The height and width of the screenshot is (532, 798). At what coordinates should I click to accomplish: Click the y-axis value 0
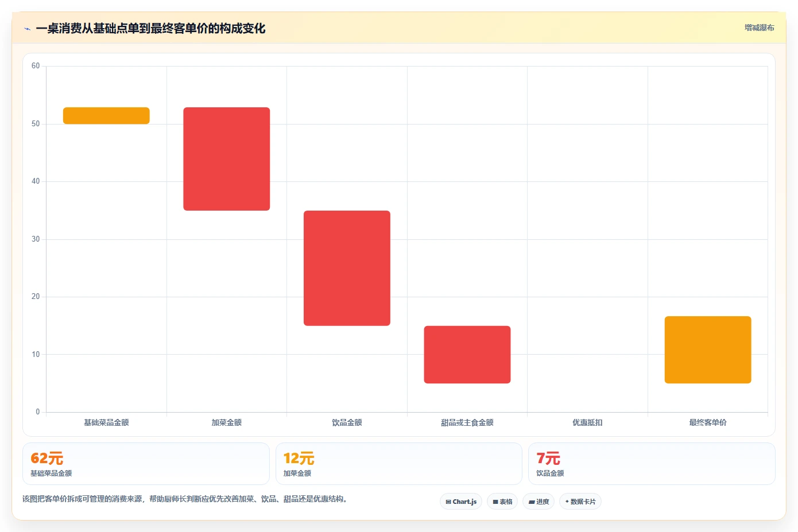coord(38,412)
